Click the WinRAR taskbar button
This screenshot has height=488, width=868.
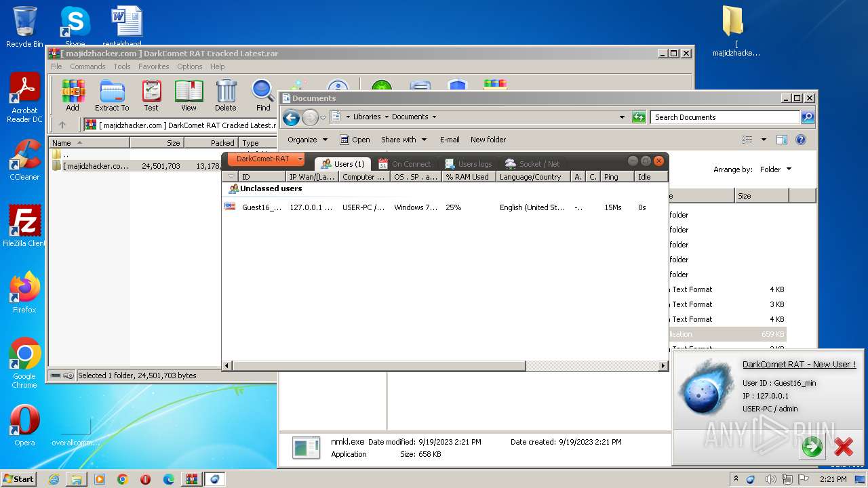191,479
